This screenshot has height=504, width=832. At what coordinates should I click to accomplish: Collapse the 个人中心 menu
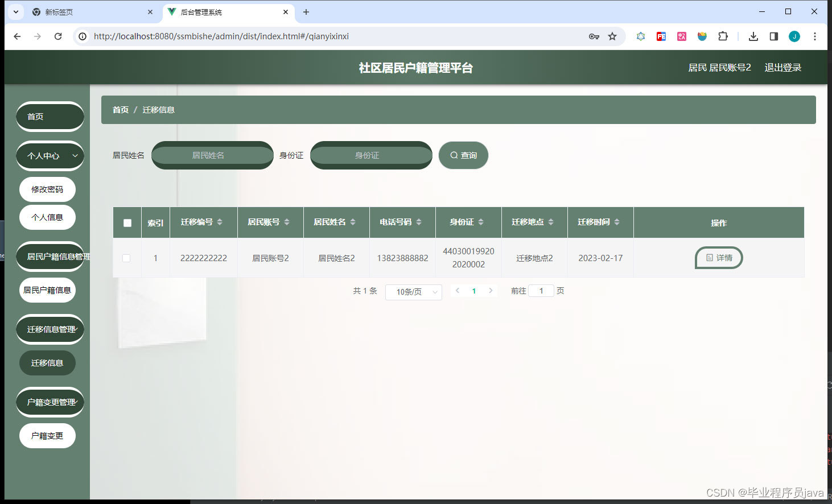[50, 155]
